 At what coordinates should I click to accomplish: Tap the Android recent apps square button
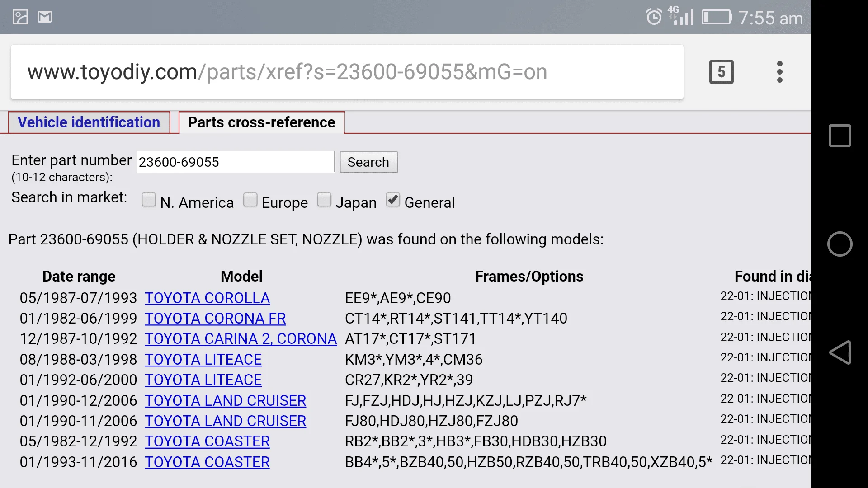tap(840, 136)
